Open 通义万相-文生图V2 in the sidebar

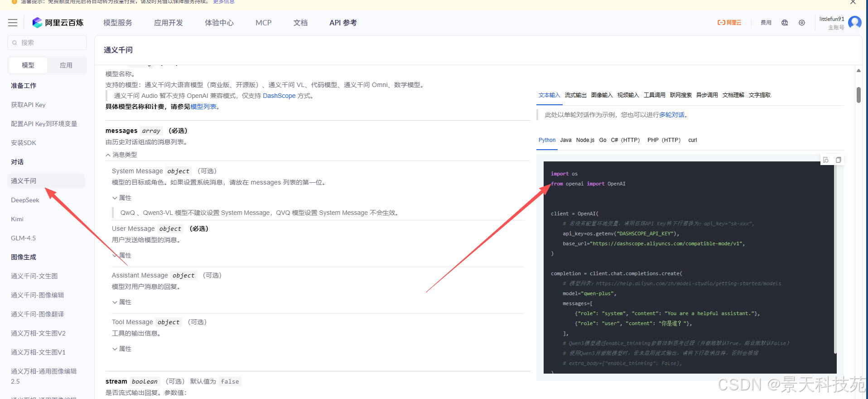point(38,333)
